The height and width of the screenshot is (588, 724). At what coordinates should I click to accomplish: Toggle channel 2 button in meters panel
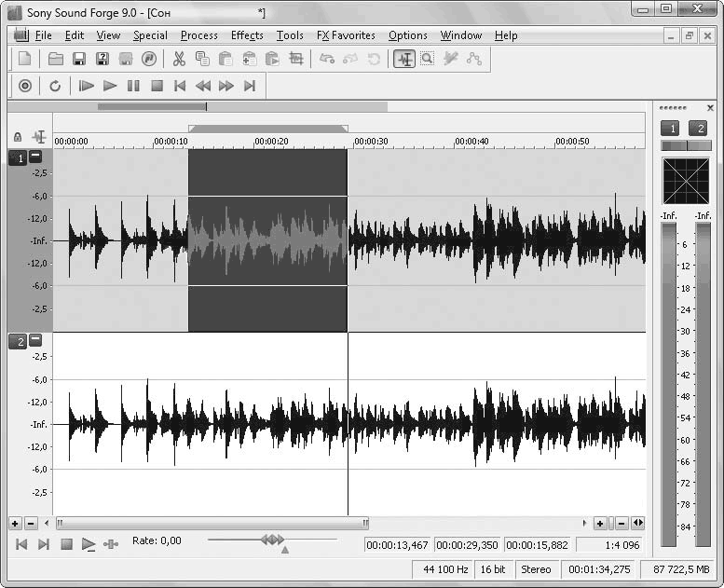click(x=698, y=129)
